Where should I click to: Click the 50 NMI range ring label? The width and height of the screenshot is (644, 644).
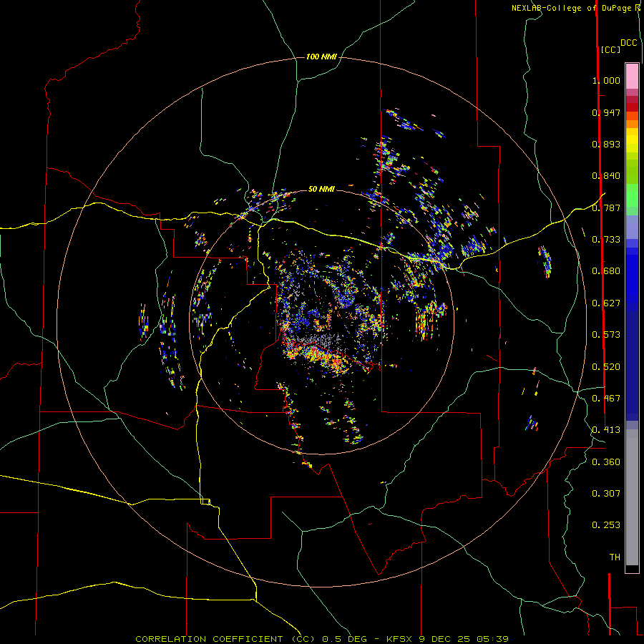pyautogui.click(x=321, y=189)
